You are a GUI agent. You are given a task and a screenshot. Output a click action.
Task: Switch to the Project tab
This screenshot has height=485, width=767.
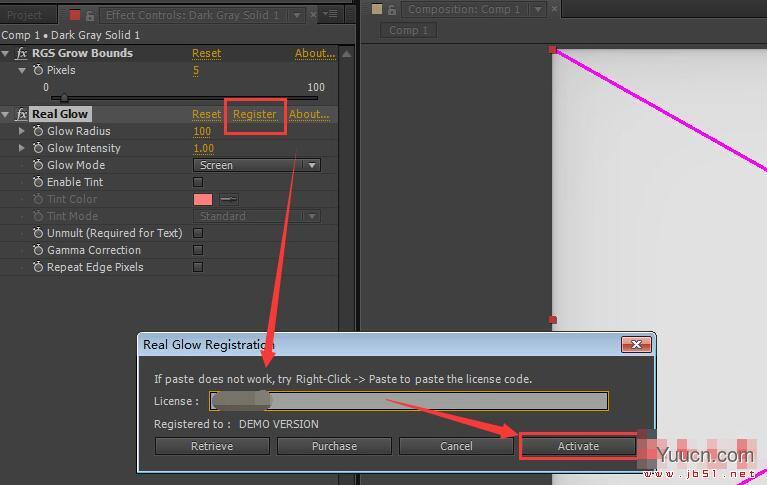pyautogui.click(x=24, y=16)
